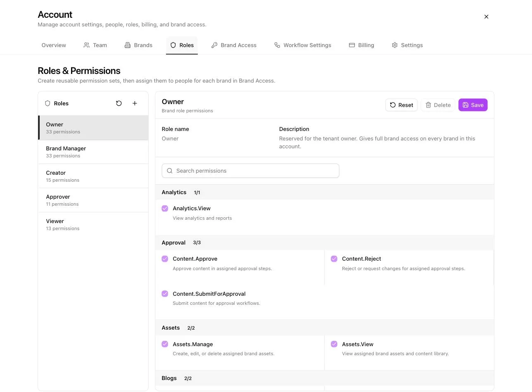Select the Viewer role

[93, 224]
